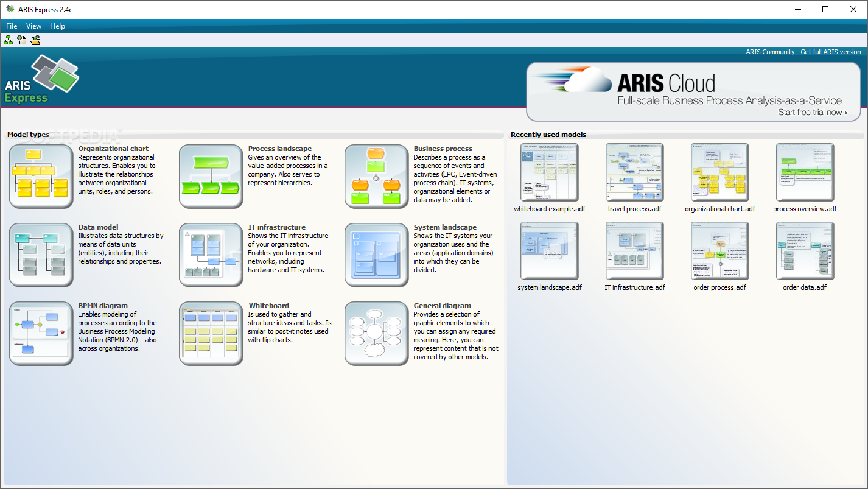
Task: Select the Organizational chart model type icon
Action: tap(41, 177)
